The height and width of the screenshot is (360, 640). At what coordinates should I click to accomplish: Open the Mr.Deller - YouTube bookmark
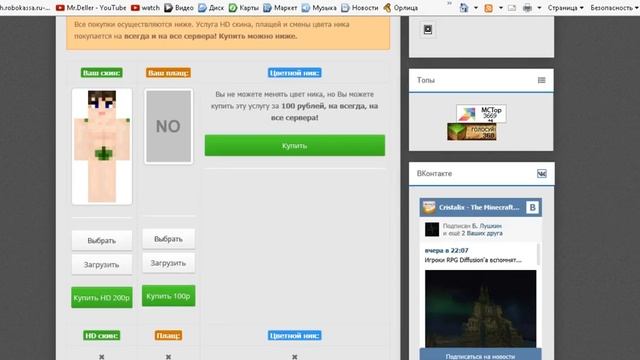pyautogui.click(x=91, y=7)
